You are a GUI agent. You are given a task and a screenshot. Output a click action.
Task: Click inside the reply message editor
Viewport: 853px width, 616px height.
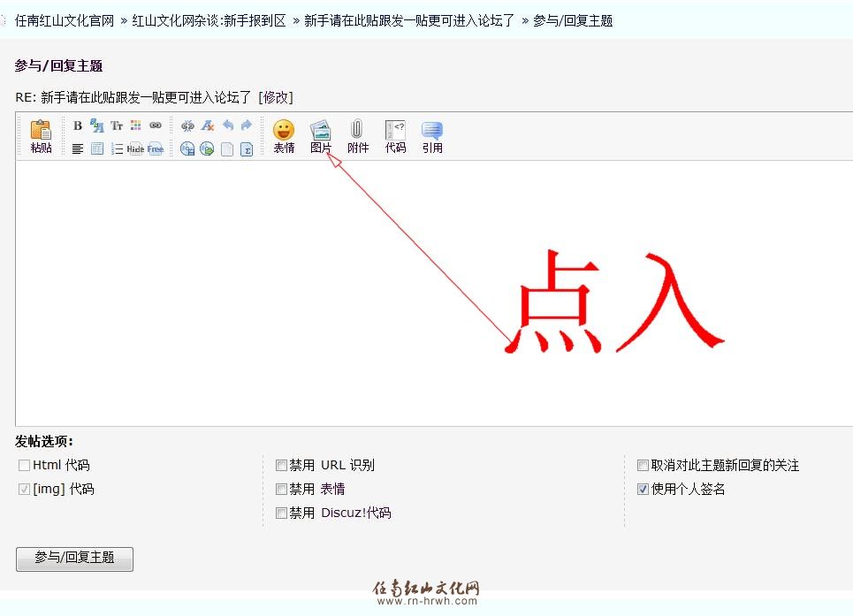coord(434,293)
